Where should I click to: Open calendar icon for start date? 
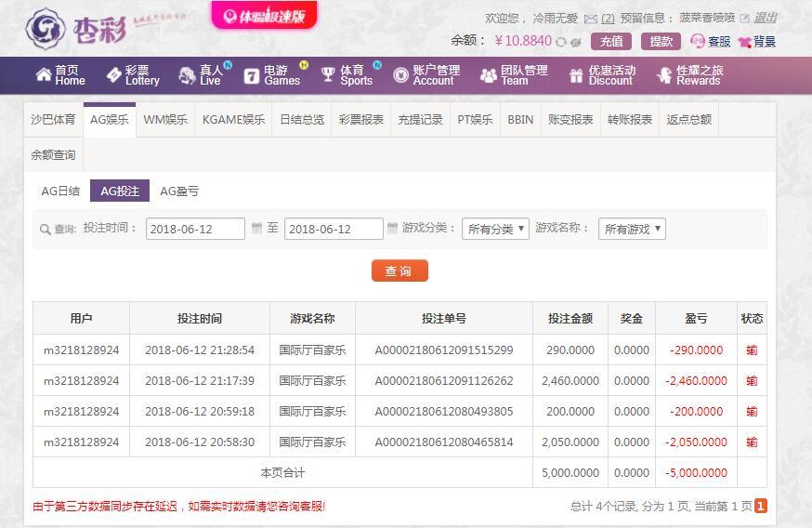pyautogui.click(x=256, y=229)
